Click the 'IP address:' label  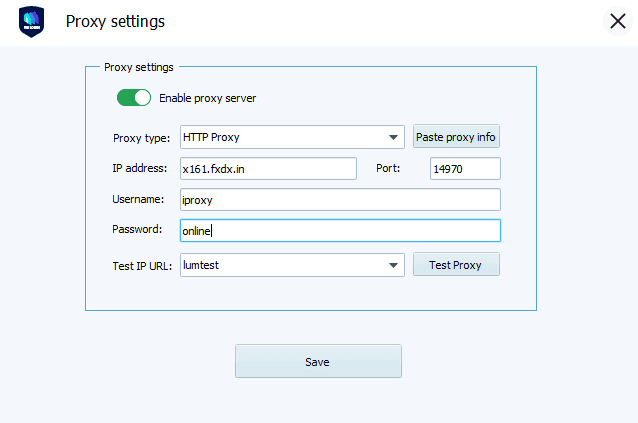(x=140, y=168)
